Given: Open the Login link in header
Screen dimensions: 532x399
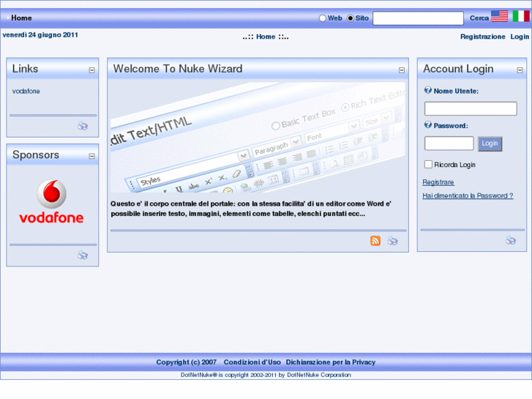Looking at the screenshot, I should pyautogui.click(x=520, y=37).
